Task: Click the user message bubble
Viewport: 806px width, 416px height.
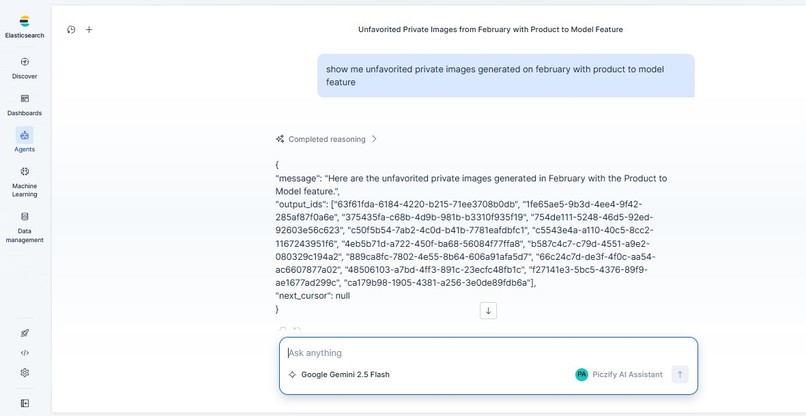Action: (506, 76)
